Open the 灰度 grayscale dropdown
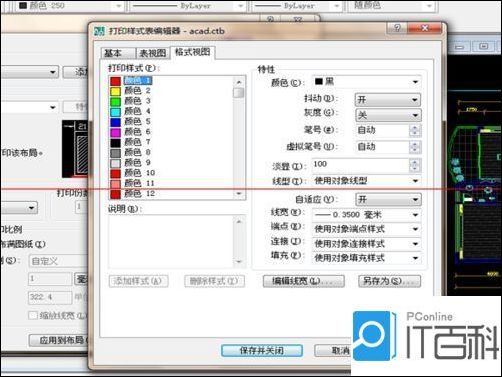502x377 pixels. tap(388, 115)
